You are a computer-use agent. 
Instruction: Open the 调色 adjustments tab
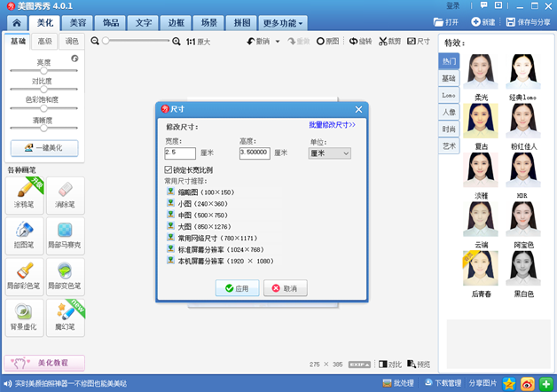point(72,41)
